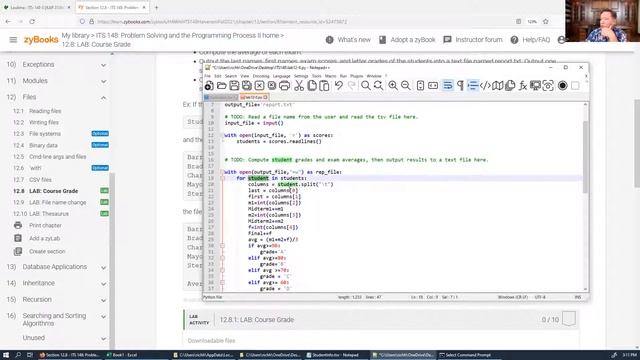Toggle Show indent guide icon

coord(473,85)
